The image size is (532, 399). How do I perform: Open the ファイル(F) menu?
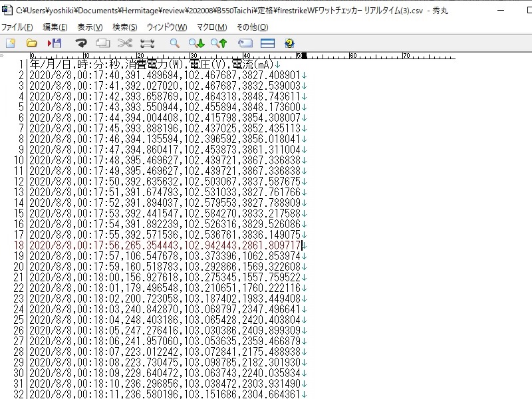point(17,27)
